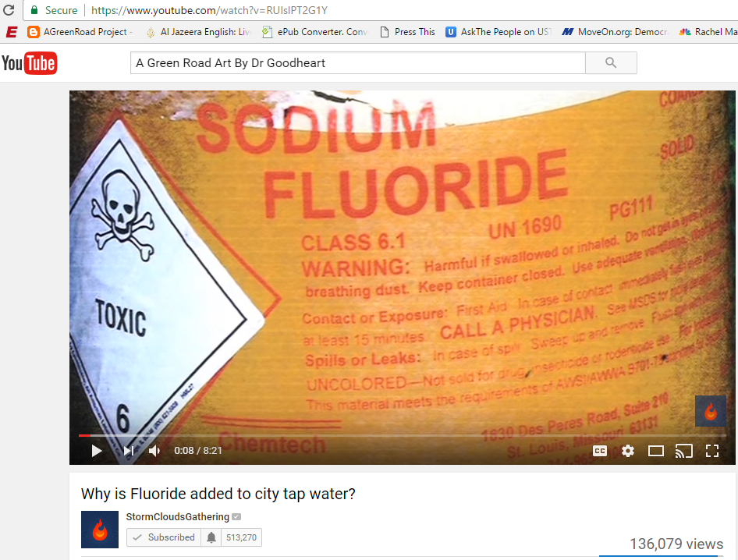The height and width of the screenshot is (560, 738).
Task: Open the Al Jazeera English bookmark
Action: pos(198,32)
